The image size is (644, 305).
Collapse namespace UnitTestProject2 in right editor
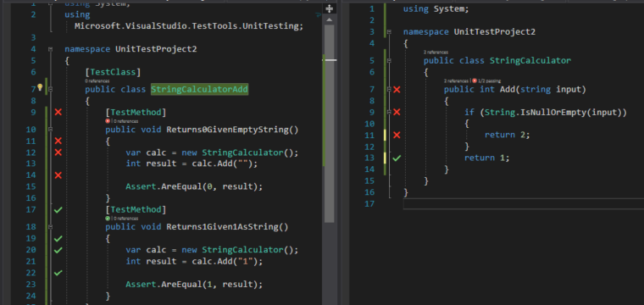point(389,32)
